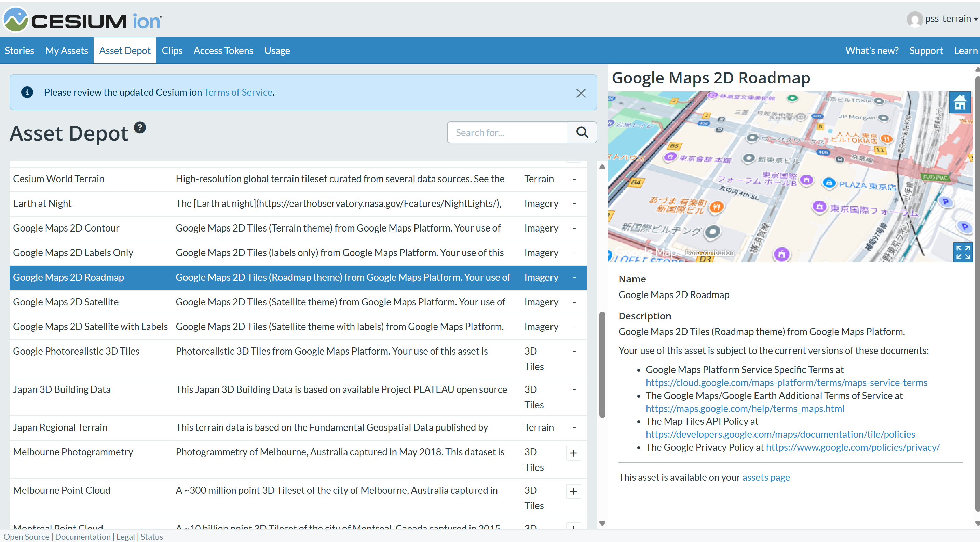
Task: Add Melbourne Point Cloud using its plus button
Action: [x=573, y=491]
